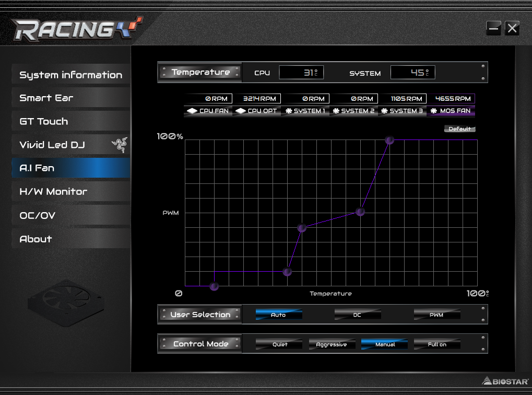Set User Selection to DC

357,315
